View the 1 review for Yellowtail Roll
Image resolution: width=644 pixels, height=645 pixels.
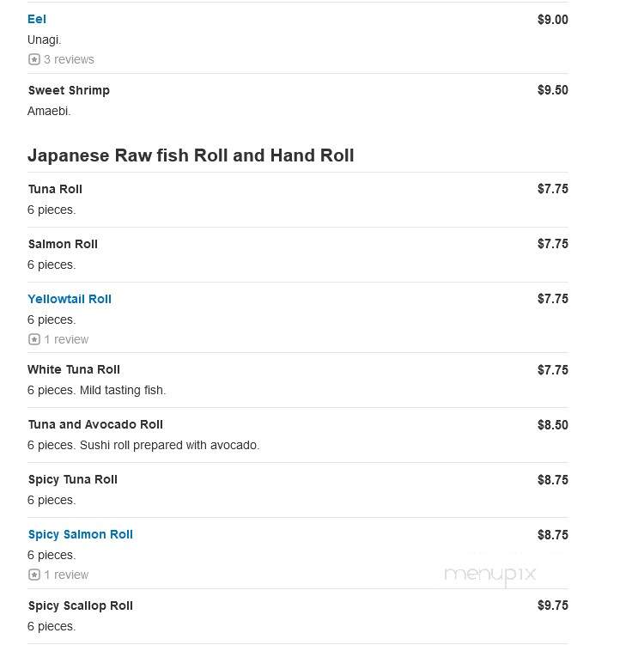click(x=66, y=339)
